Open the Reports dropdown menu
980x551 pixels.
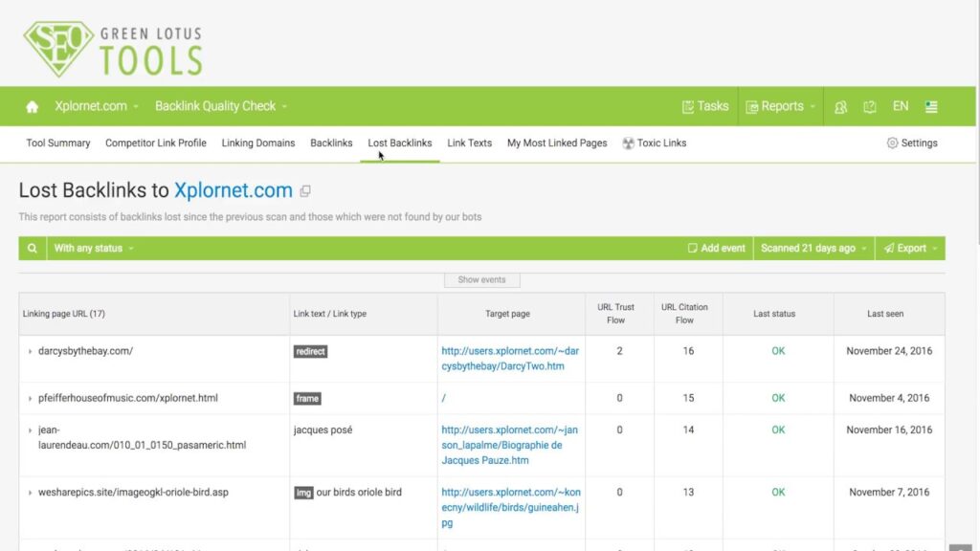781,106
